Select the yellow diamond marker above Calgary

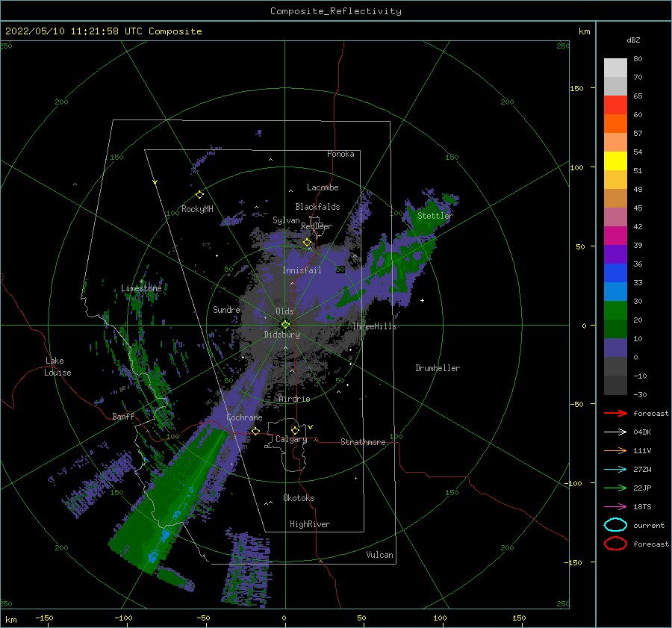point(295,430)
